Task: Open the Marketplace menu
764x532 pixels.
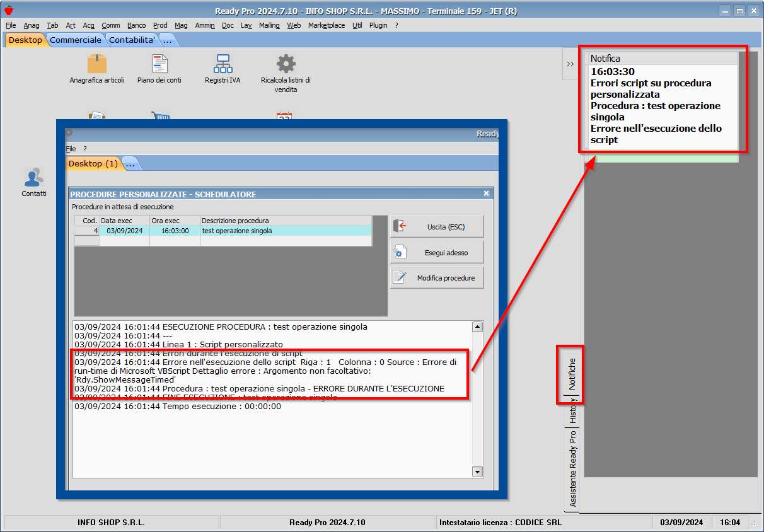Action: pos(327,25)
